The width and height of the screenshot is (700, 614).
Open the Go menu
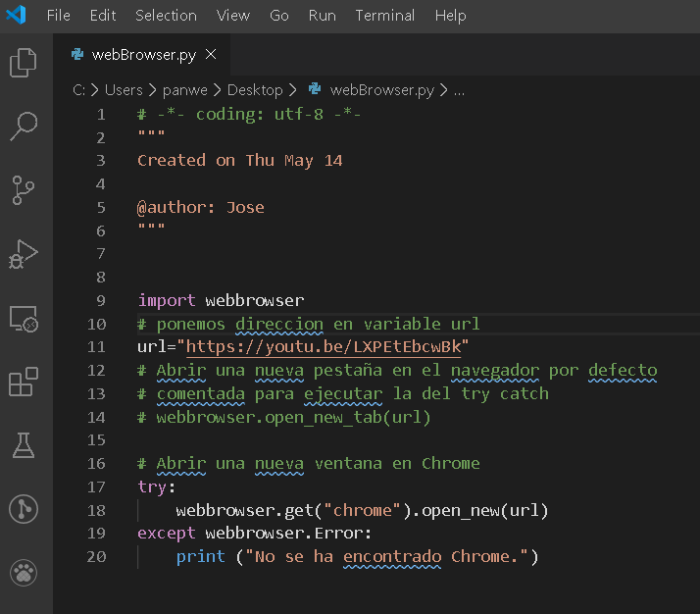(279, 16)
